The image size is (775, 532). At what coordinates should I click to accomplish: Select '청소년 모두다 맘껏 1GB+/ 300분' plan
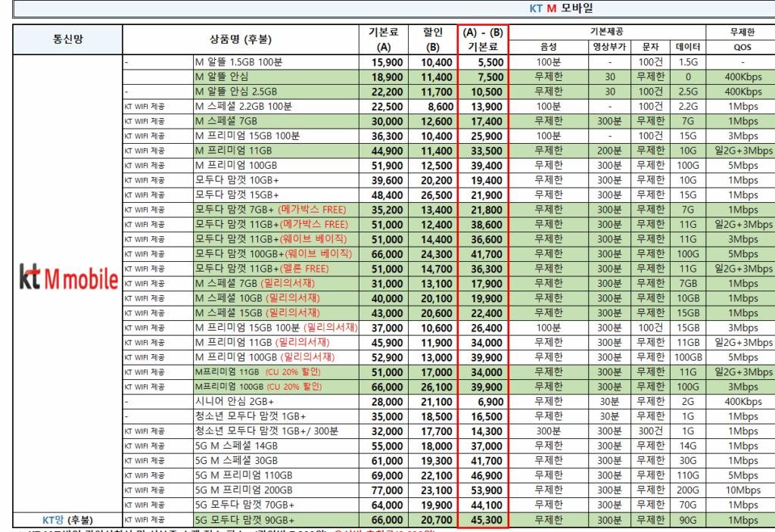click(267, 431)
